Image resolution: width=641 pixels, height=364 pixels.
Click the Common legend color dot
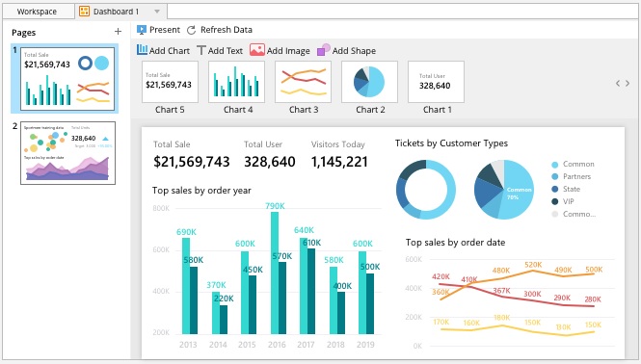(555, 165)
